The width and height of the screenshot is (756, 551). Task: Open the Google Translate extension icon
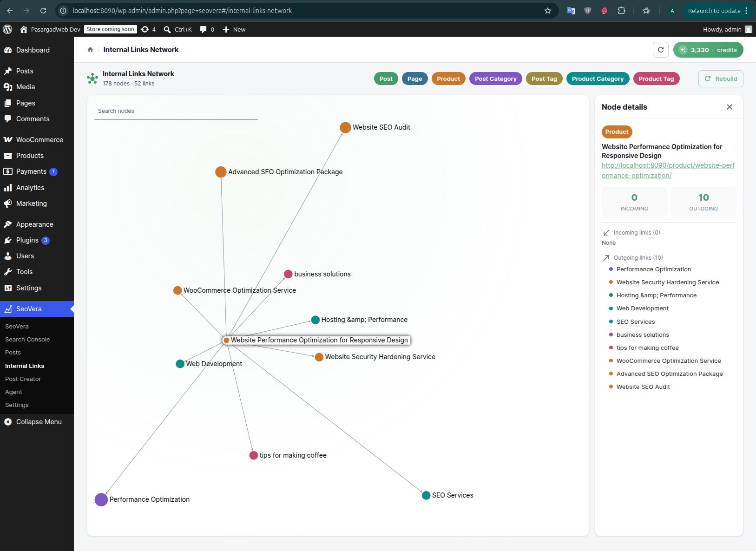(x=571, y=11)
